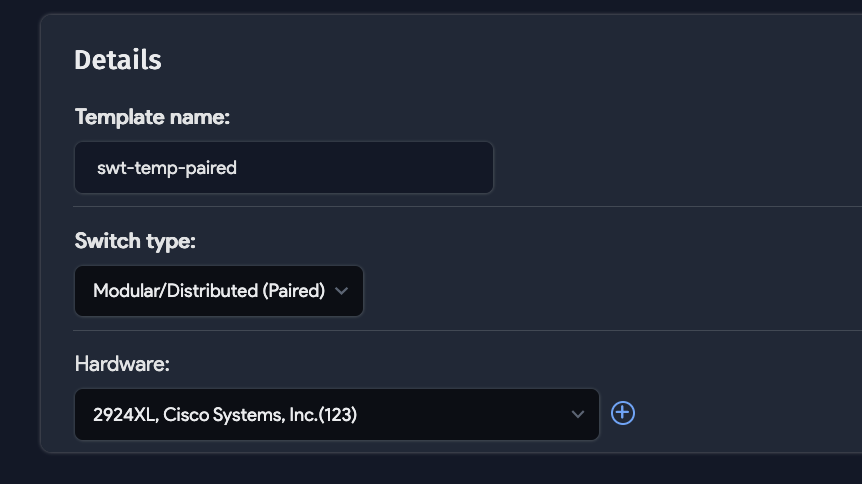Click the "Switch type:" label

click(x=135, y=241)
